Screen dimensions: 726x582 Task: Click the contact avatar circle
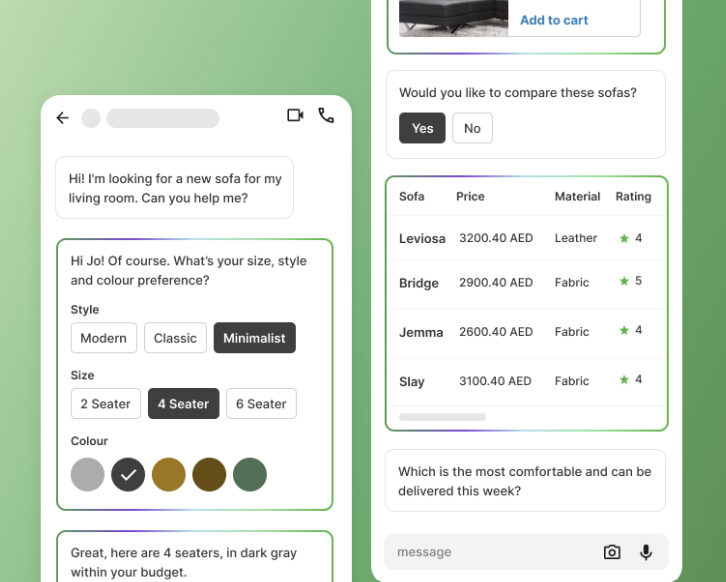(x=91, y=118)
